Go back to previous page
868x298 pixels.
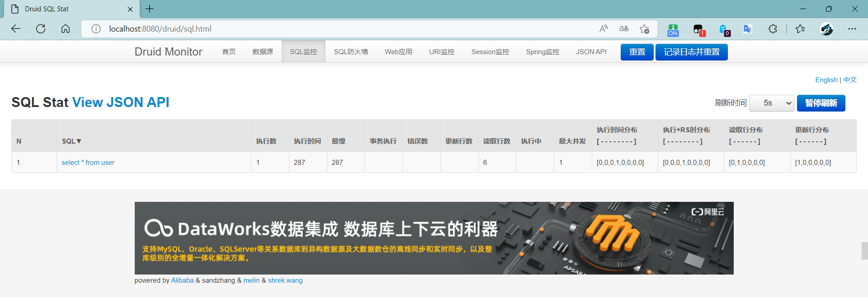(16, 29)
